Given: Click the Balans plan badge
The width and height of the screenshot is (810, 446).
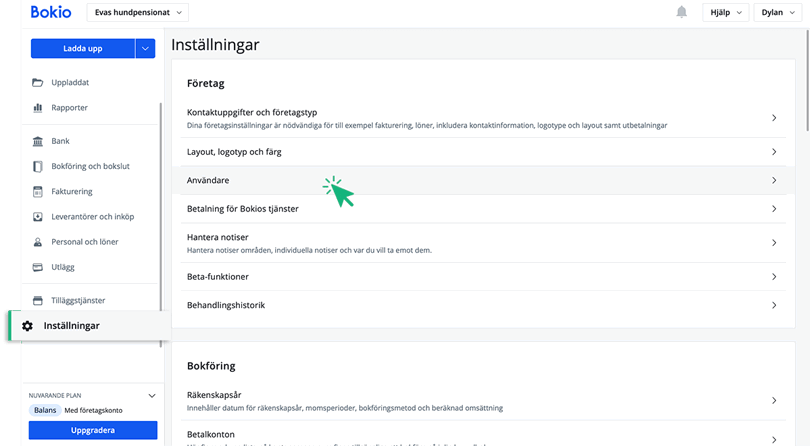Looking at the screenshot, I should pos(45,410).
